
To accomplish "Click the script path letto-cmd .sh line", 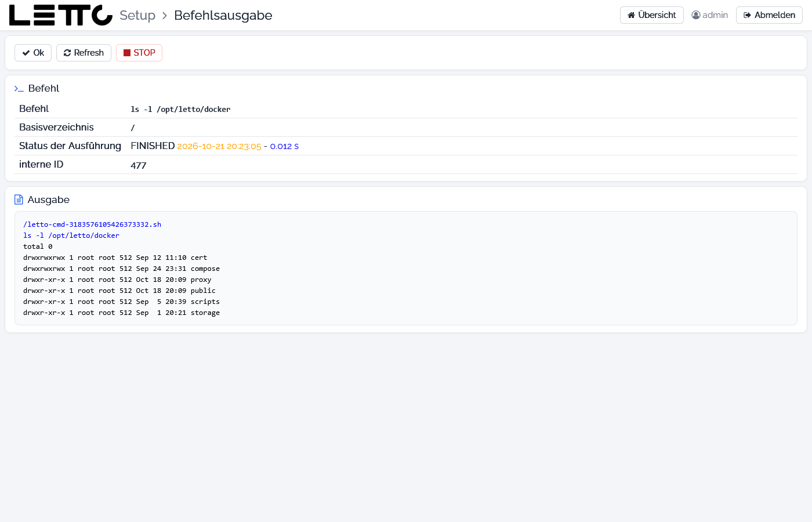I will click(92, 224).
